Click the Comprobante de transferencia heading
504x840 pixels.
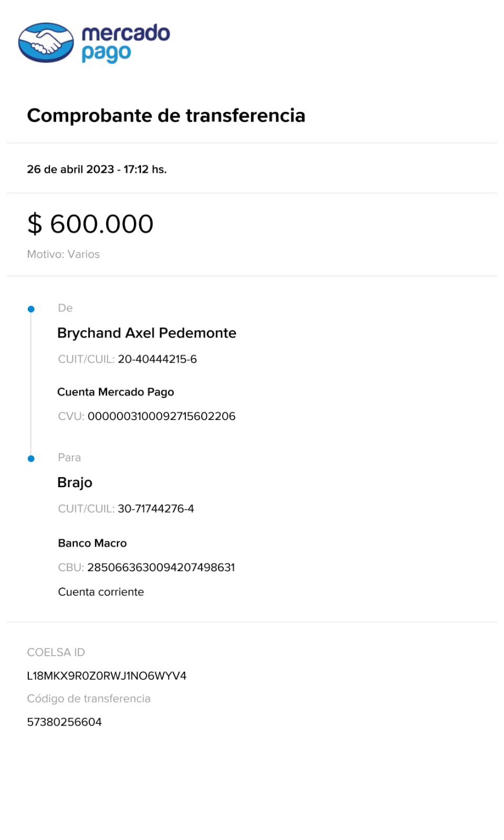tap(166, 115)
